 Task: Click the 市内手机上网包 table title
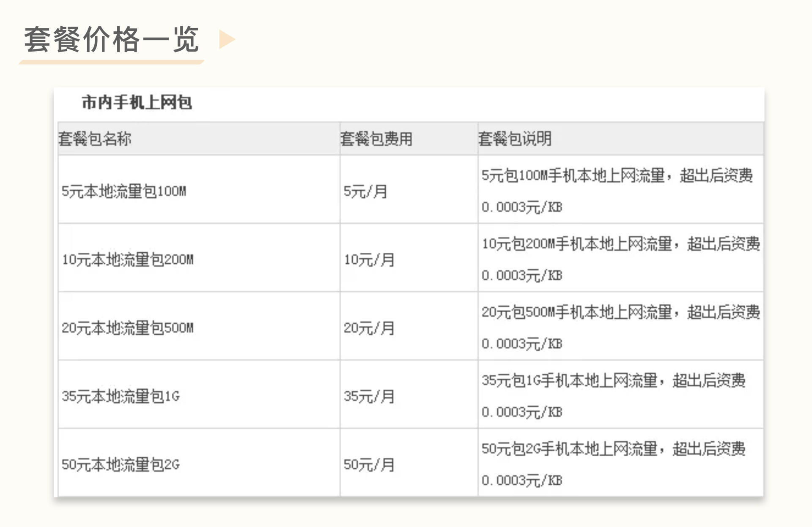[x=137, y=103]
